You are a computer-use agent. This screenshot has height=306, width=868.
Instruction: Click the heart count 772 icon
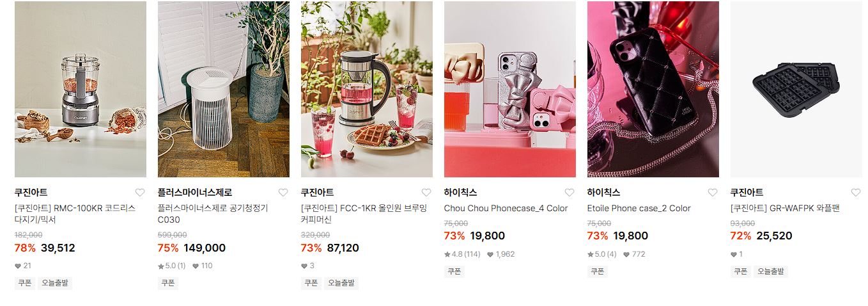tap(627, 254)
